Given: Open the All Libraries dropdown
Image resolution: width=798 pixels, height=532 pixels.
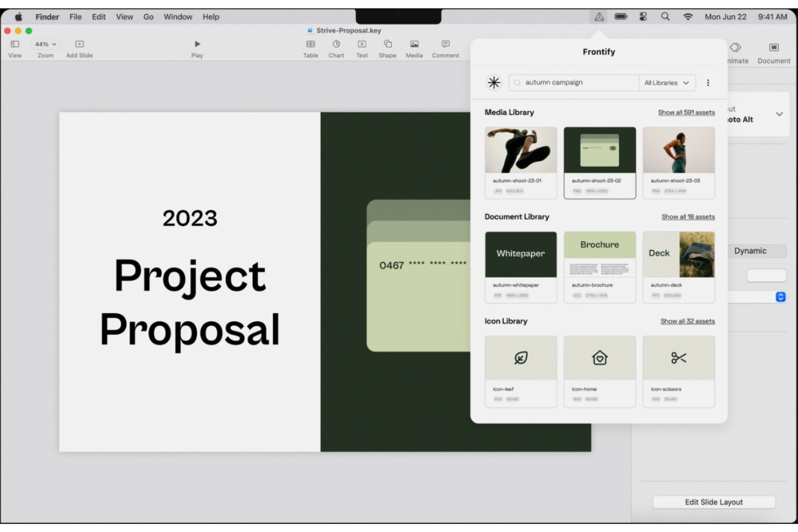Looking at the screenshot, I should pyautogui.click(x=667, y=82).
